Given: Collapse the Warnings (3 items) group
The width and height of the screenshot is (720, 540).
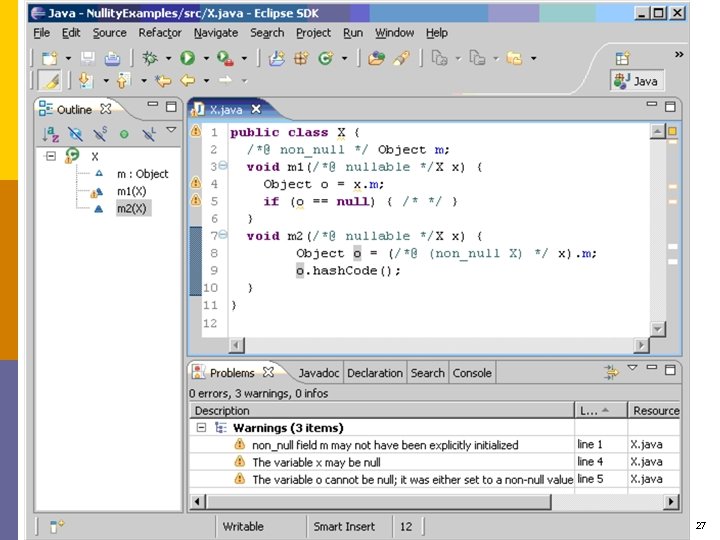Looking at the screenshot, I should pyautogui.click(x=201, y=427).
